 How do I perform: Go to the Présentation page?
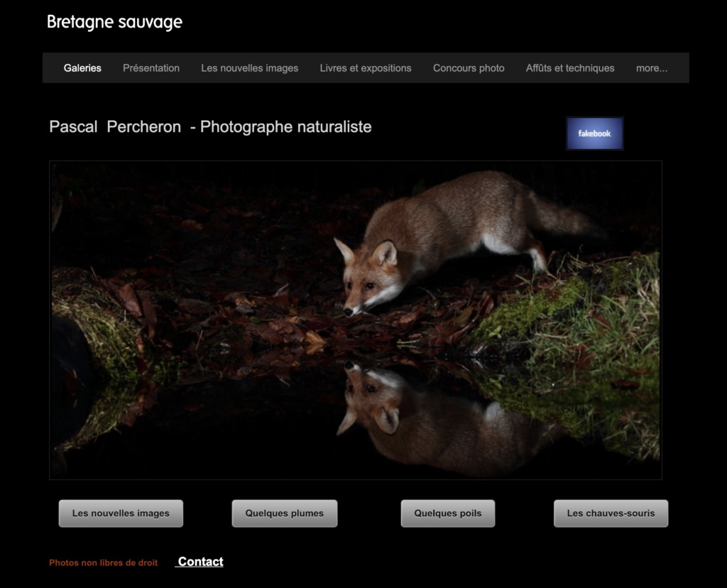[x=151, y=68]
